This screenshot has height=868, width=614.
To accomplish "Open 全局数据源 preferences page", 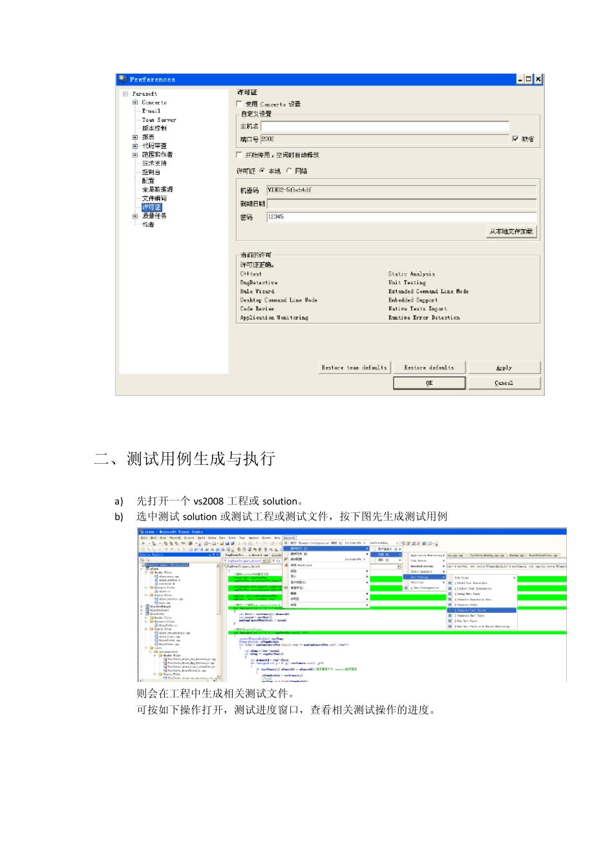I will point(158,189).
